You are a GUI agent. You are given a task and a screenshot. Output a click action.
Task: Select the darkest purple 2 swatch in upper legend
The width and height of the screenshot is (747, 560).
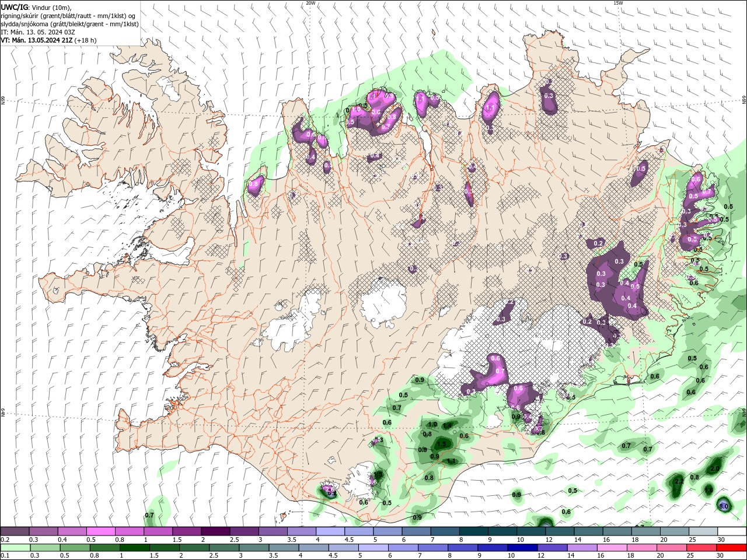[x=215, y=531]
